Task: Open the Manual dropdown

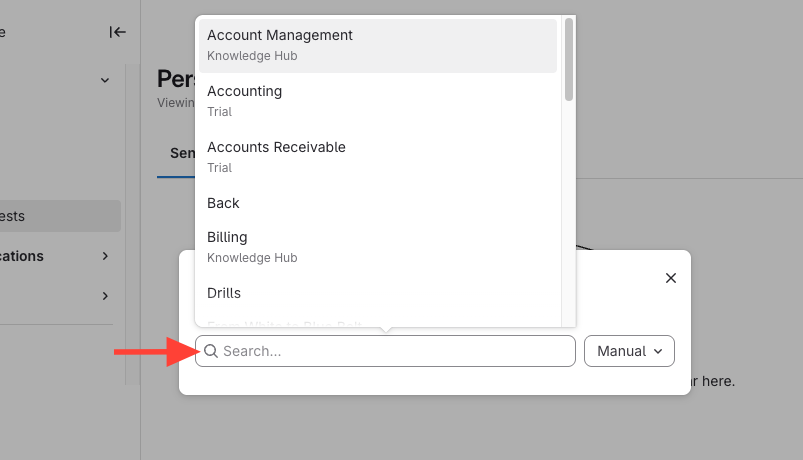Action: point(628,351)
